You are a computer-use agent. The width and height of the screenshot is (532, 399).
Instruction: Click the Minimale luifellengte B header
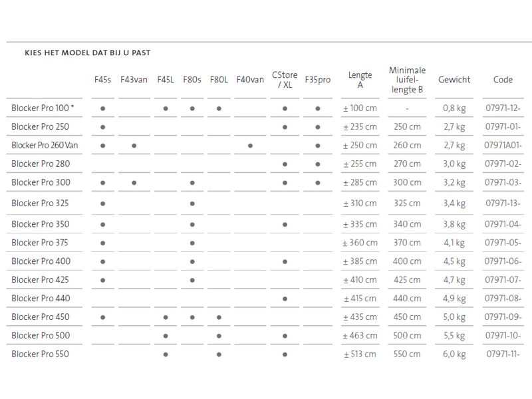click(407, 80)
